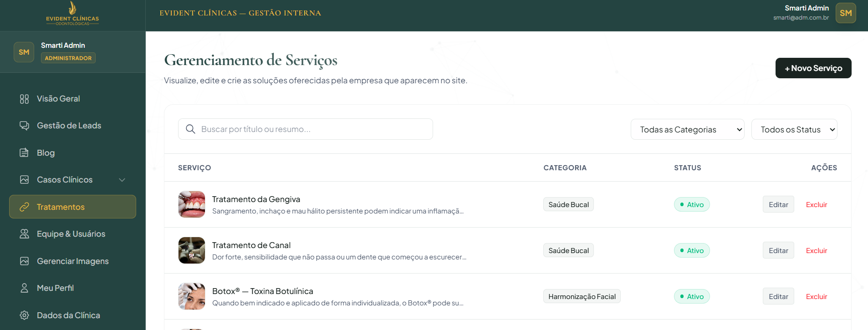Open the Todos os Status dropdown

(794, 129)
